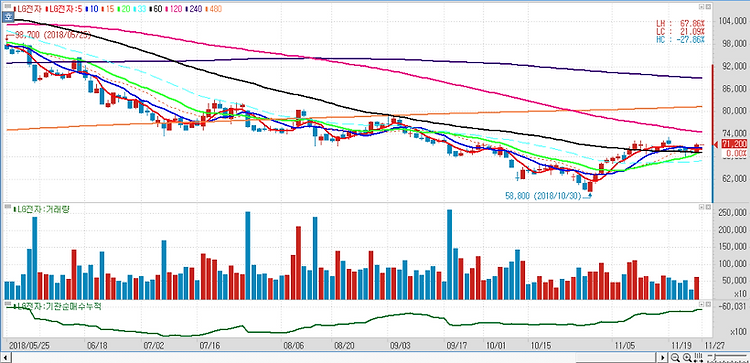Click the 62,000 price axis label

735,178
